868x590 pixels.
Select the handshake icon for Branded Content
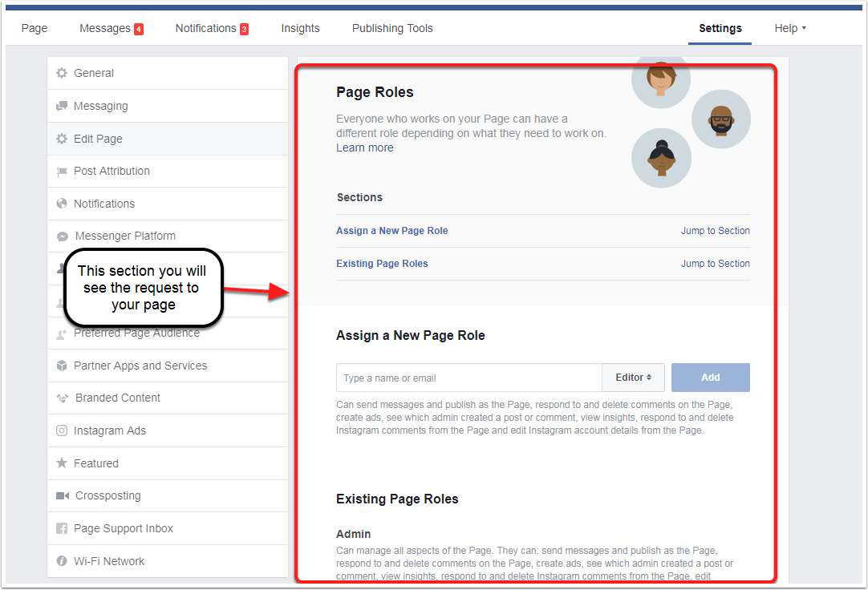click(63, 398)
